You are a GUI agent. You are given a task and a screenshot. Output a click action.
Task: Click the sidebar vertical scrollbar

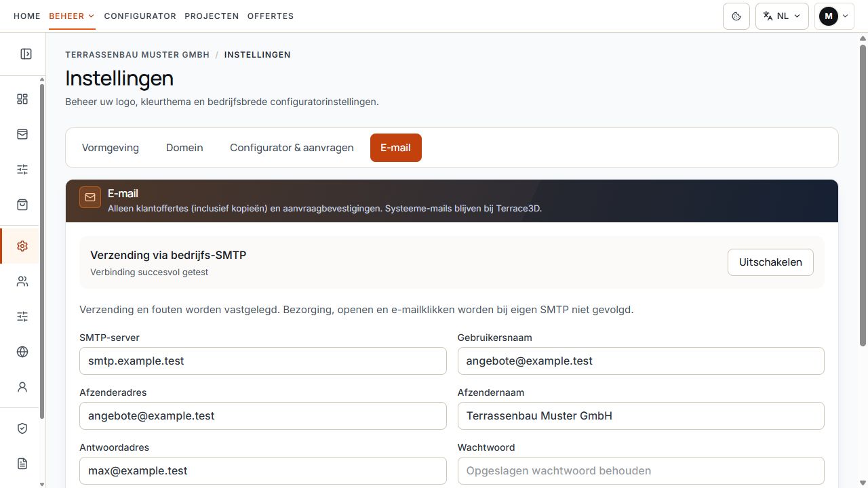coord(42,251)
